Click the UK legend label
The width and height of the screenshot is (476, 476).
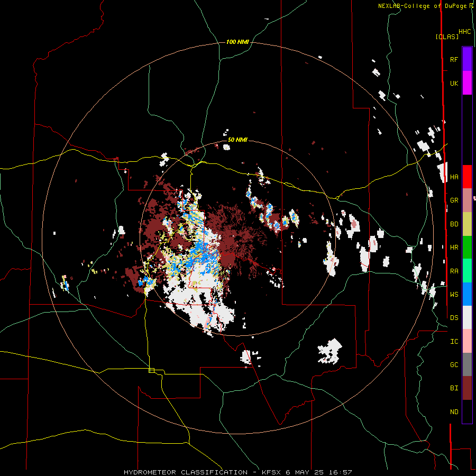(x=454, y=83)
